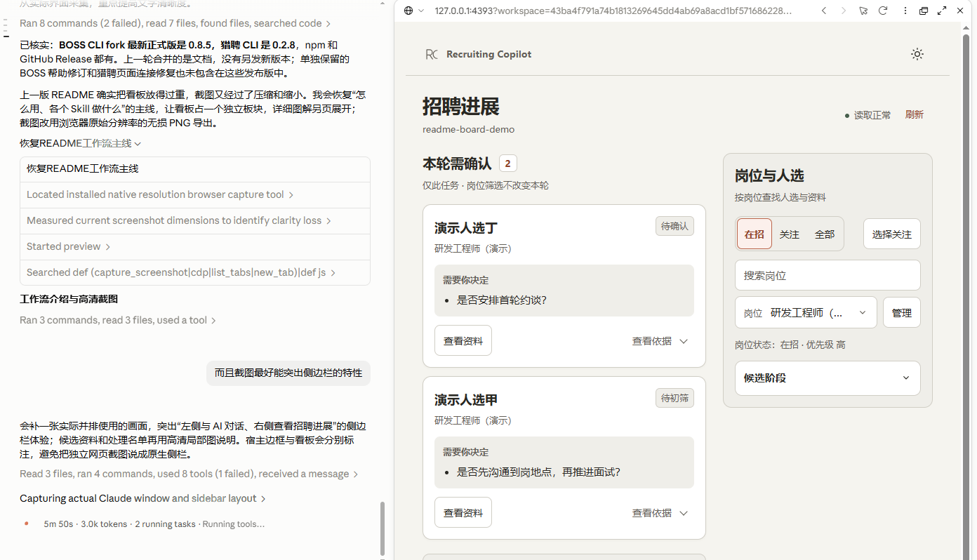Select the 关注 filter tab
The image size is (977, 560).
coord(790,234)
